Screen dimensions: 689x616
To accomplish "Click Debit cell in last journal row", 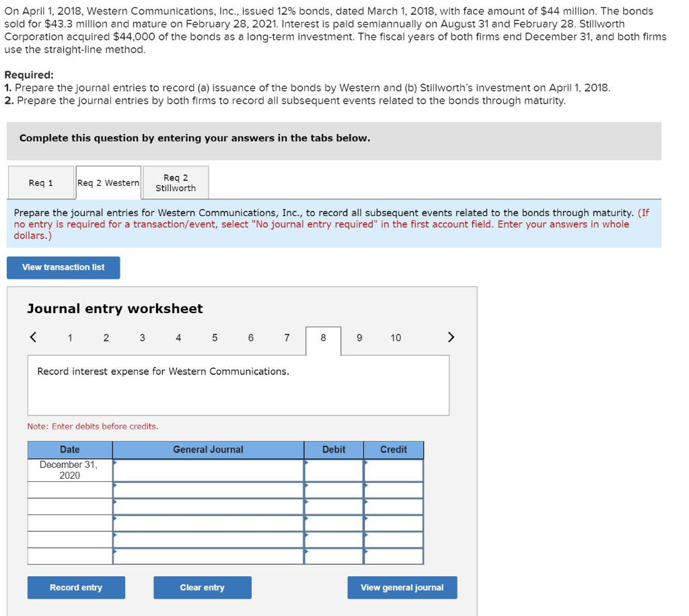I will [334, 556].
